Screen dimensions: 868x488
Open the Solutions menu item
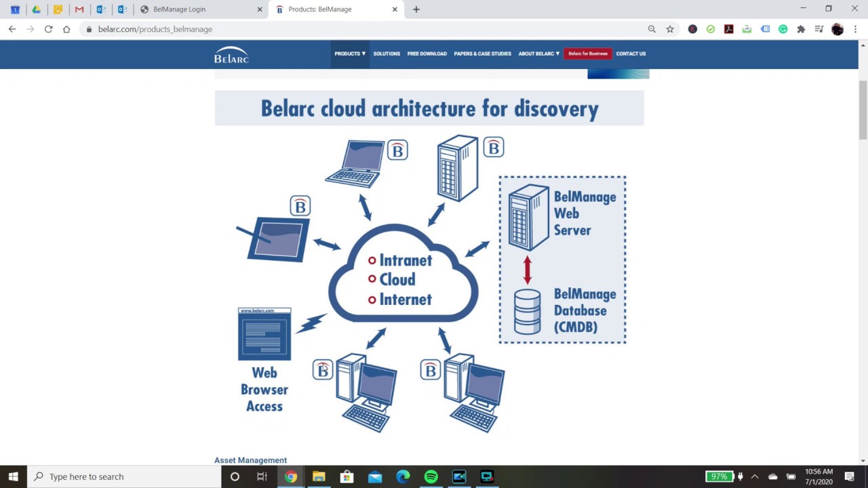pyautogui.click(x=387, y=54)
